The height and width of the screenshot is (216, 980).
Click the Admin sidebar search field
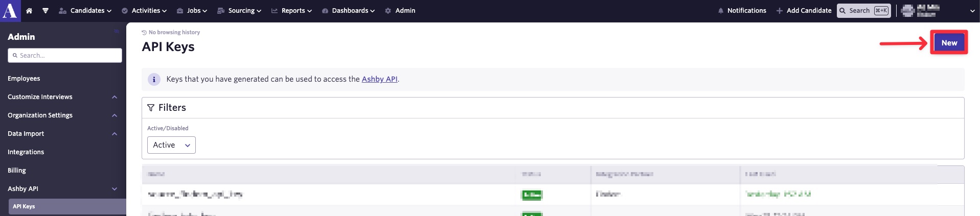tap(65, 55)
